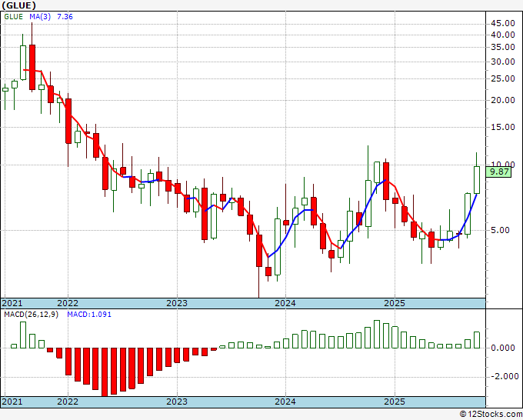The image size is (523, 420).
Task: Click the tallest red candle near 45.00
Action: pos(32,67)
